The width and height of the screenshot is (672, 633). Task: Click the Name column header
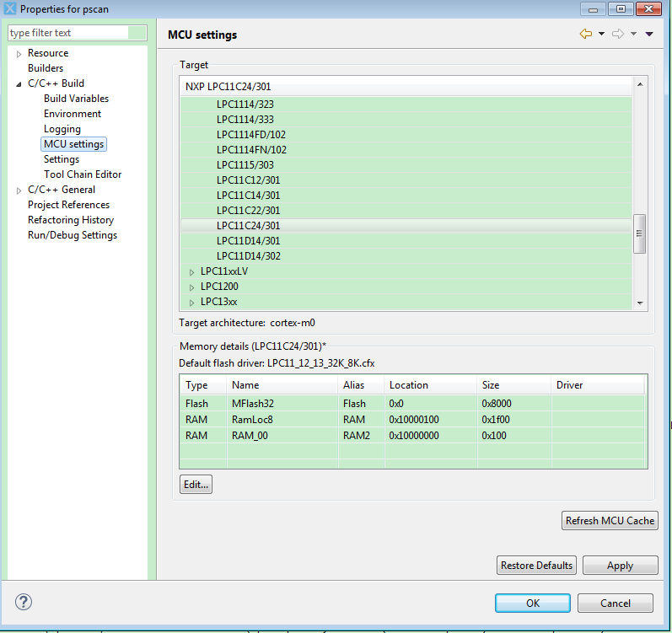[282, 385]
